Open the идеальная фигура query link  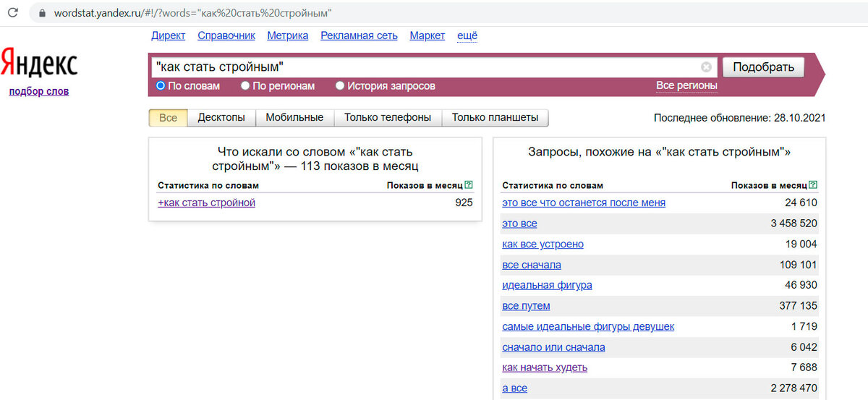548,285
